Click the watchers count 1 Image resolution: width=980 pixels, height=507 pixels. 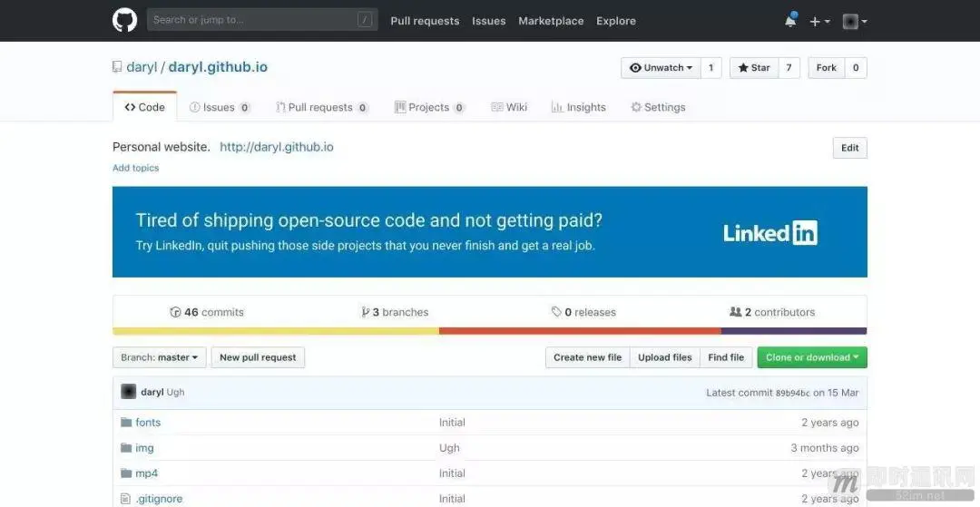710,68
